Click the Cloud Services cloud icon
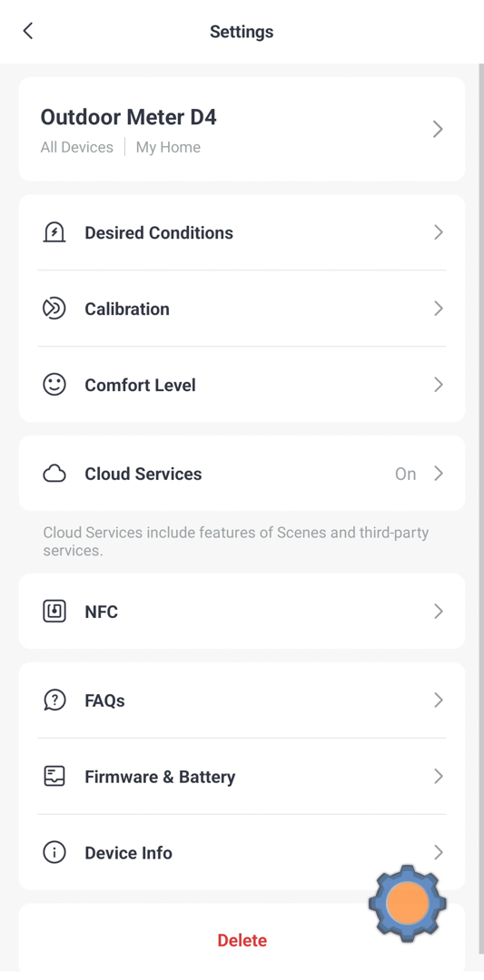 (54, 474)
